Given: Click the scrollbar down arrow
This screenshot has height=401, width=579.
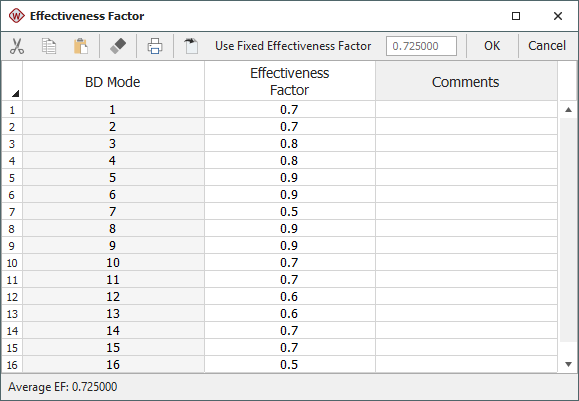Looking at the screenshot, I should tap(568, 364).
